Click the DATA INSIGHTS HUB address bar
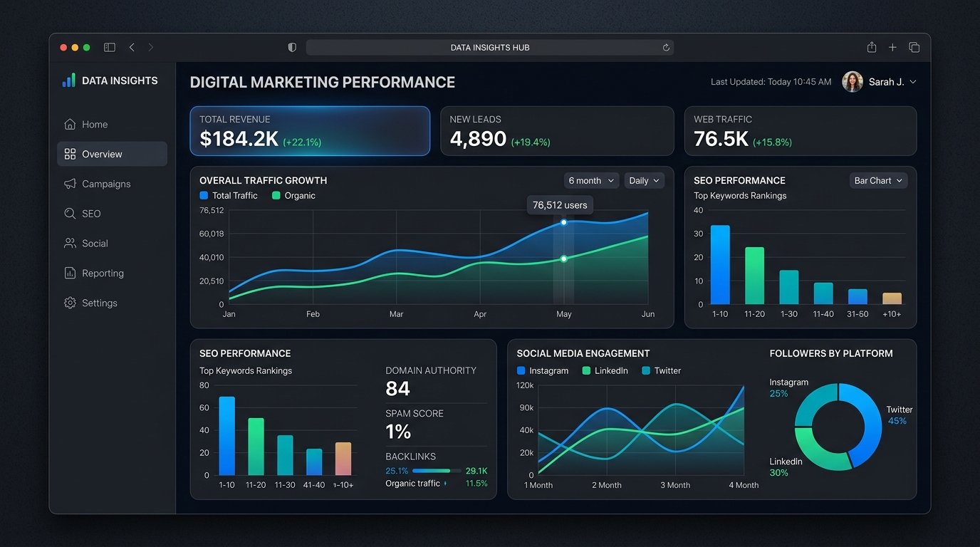This screenshot has height=547, width=980. pos(490,48)
